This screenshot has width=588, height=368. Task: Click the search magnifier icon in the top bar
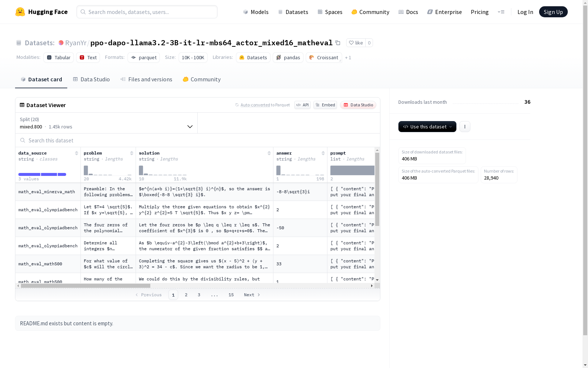pos(83,12)
